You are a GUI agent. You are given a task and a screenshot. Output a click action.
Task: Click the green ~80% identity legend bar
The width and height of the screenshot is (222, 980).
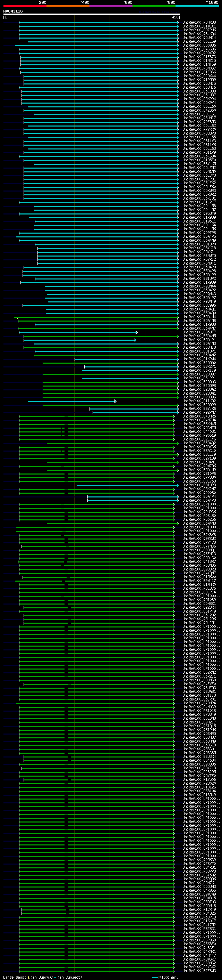click(x=154, y=6)
